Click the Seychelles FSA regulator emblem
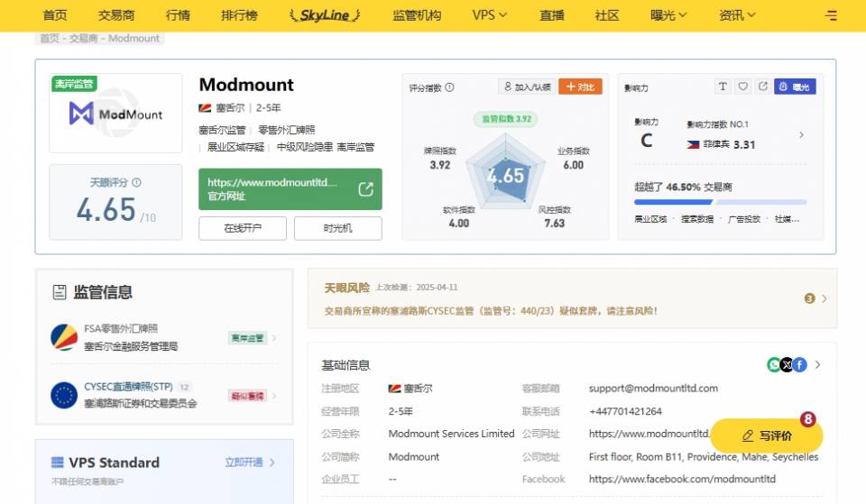866x504 pixels. point(64,337)
